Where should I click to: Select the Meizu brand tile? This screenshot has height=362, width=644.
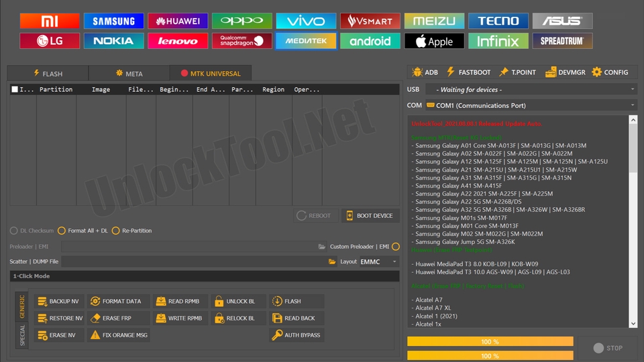(x=434, y=21)
